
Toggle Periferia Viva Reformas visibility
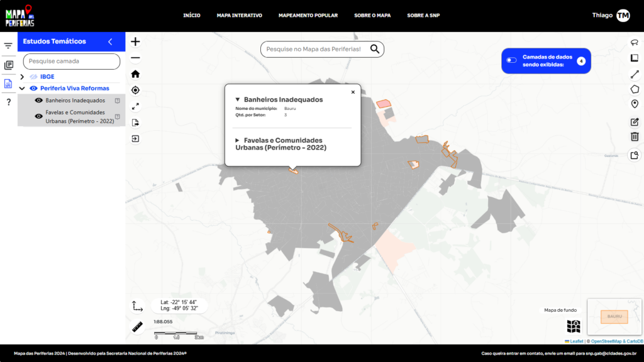click(33, 89)
